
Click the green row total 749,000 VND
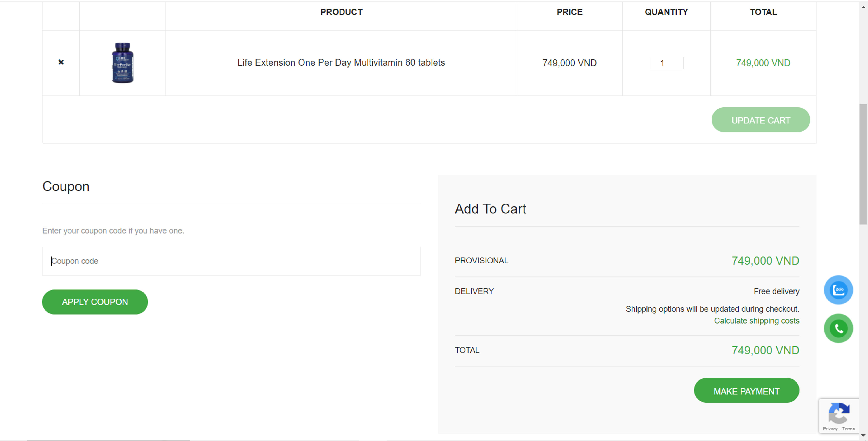point(763,63)
